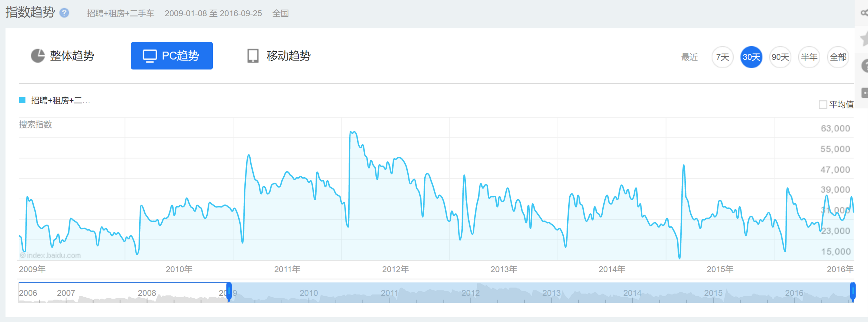Image resolution: width=868 pixels, height=322 pixels.
Task: Click 2007 in the timeline overview bar
Action: [x=66, y=293]
